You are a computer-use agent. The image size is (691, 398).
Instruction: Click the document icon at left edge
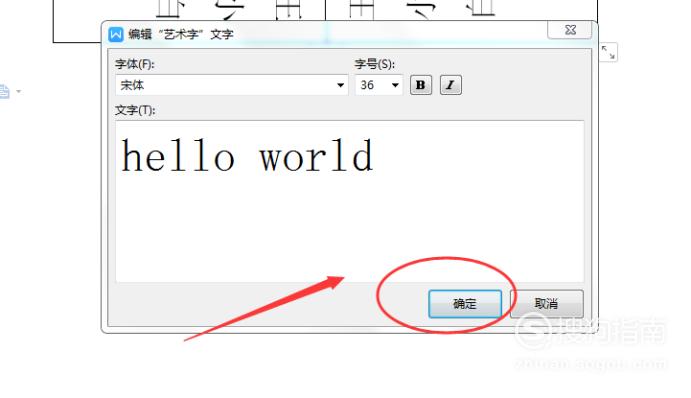[4, 92]
